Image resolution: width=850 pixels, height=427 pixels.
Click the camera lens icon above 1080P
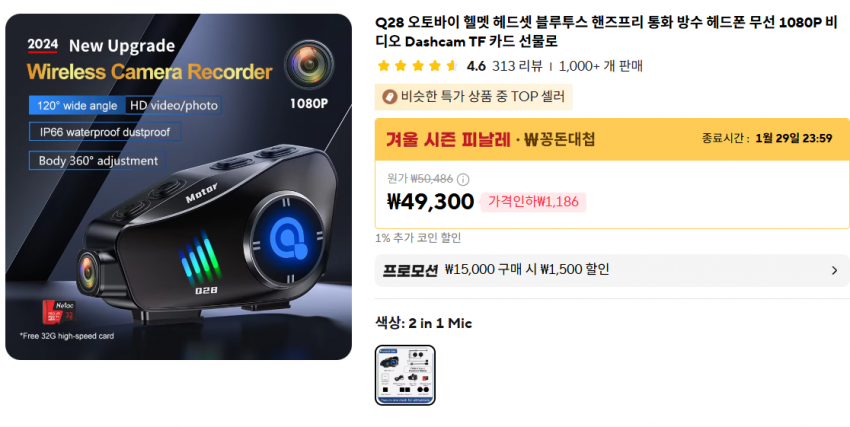[x=309, y=65]
